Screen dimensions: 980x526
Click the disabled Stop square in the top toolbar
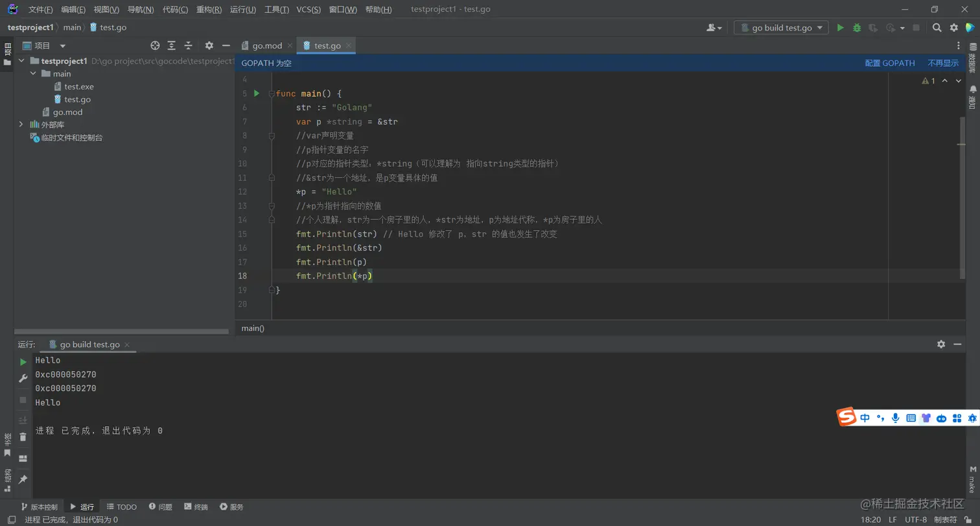pyautogui.click(x=916, y=28)
